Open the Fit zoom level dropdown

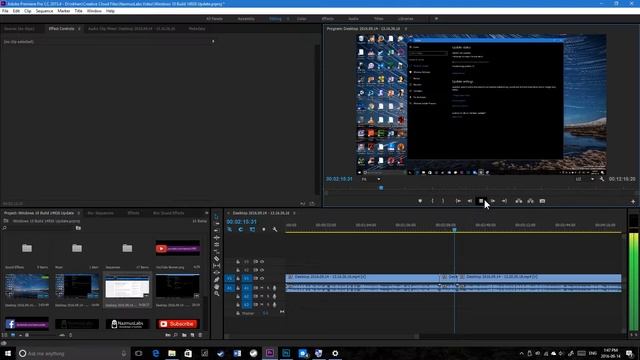371,179
